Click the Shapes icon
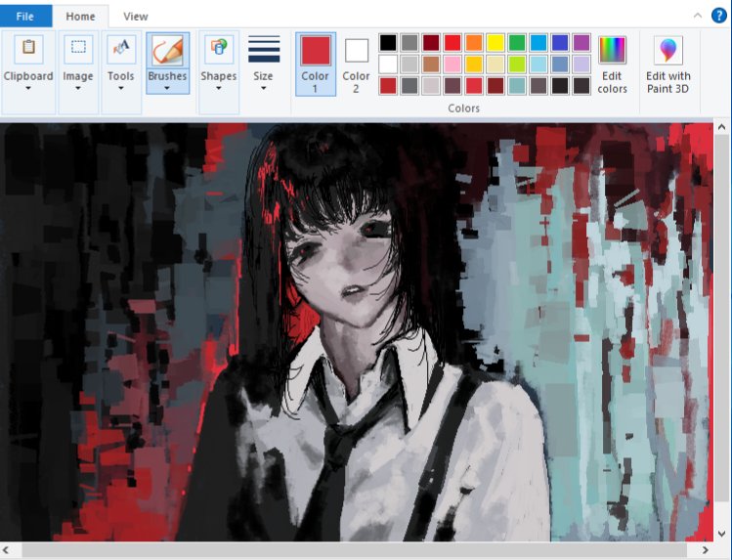 coord(219,49)
